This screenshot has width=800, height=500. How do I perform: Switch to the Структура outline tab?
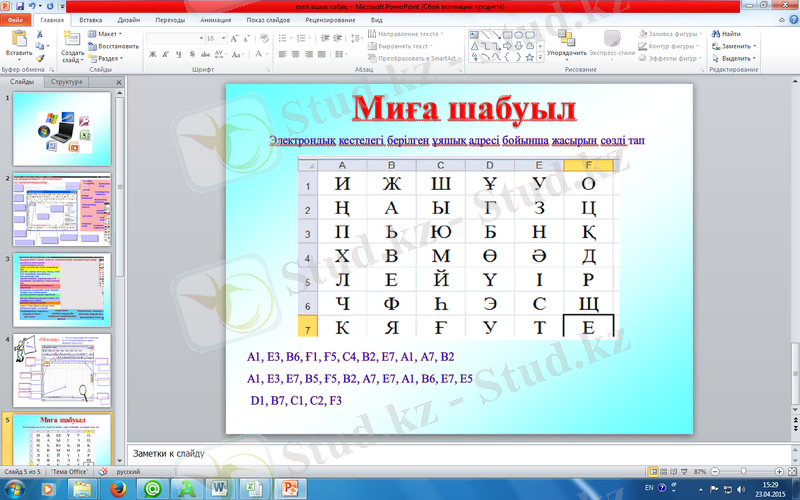click(66, 82)
